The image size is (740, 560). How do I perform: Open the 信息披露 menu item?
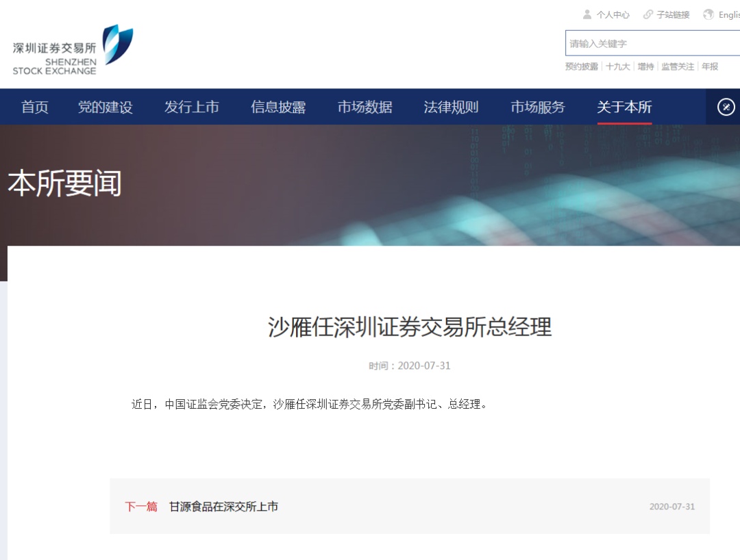coord(278,107)
